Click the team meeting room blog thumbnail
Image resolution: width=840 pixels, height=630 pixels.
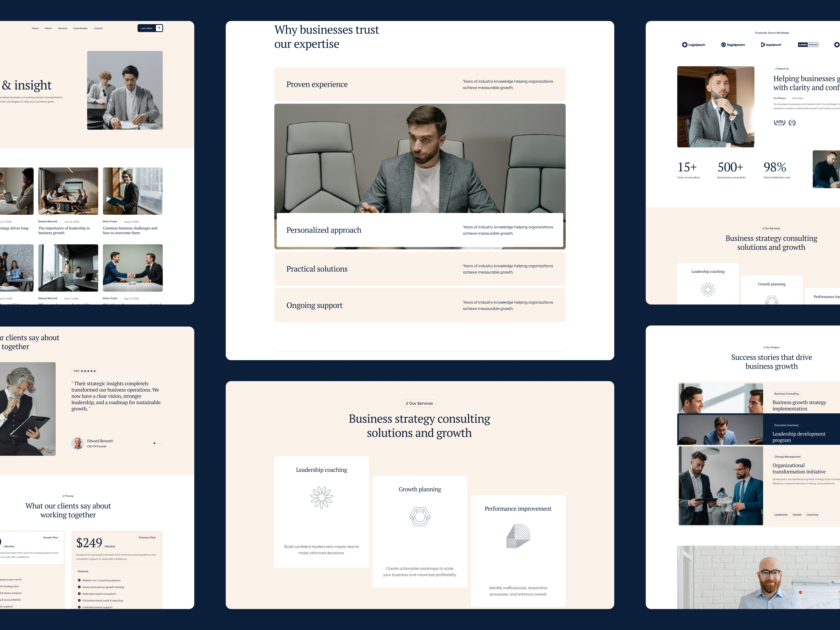[68, 191]
